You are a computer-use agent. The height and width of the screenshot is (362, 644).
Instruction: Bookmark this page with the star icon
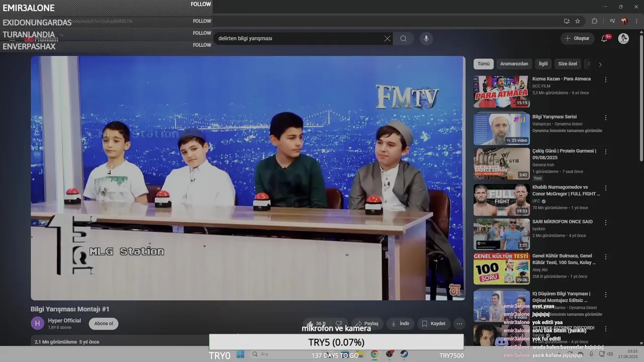point(578,21)
